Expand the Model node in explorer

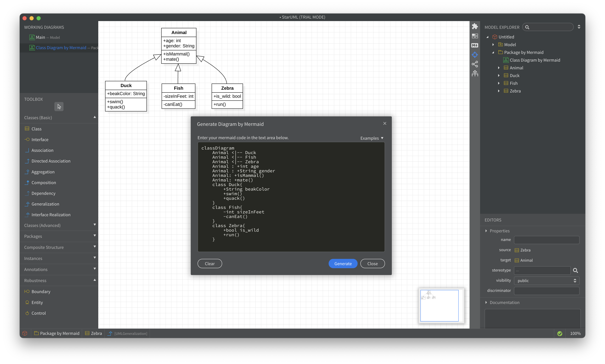pyautogui.click(x=493, y=45)
